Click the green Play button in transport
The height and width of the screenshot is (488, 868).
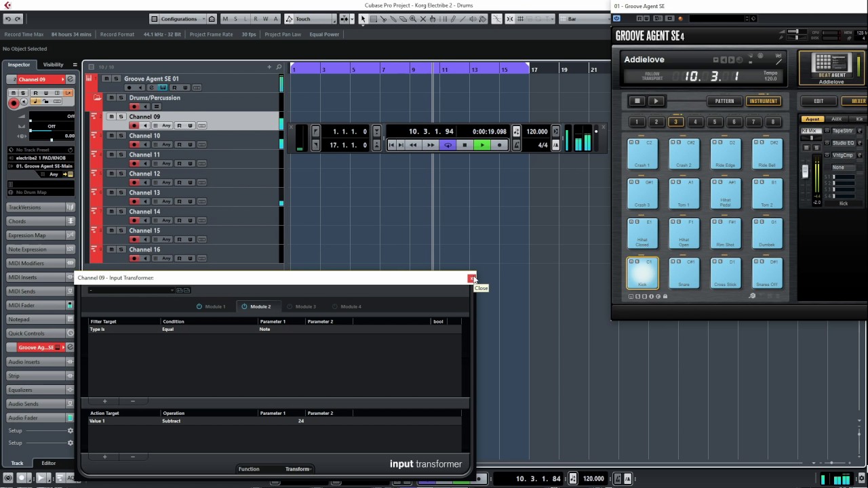(481, 145)
